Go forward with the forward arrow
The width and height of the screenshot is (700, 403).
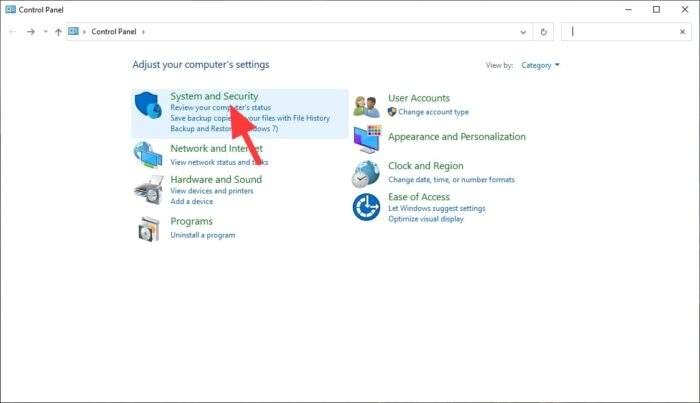pos(31,32)
